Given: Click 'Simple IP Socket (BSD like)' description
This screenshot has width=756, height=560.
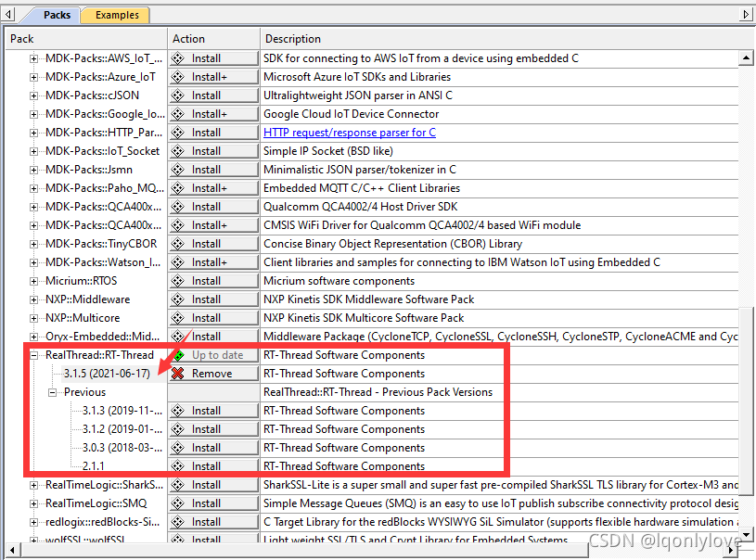Looking at the screenshot, I should 328,151.
